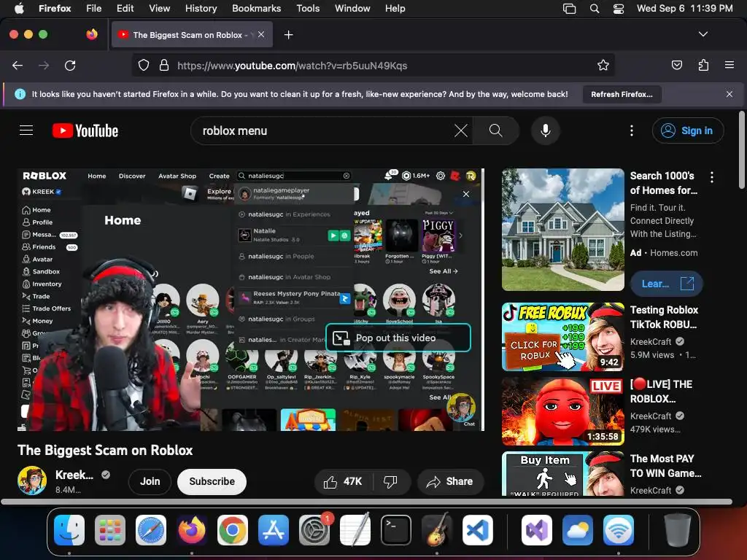The width and height of the screenshot is (747, 560).
Task: Click the URL address bar
Action: click(x=373, y=65)
